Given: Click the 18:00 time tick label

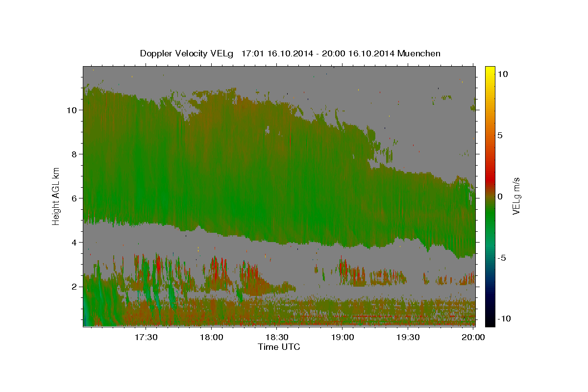Looking at the screenshot, I should pyautogui.click(x=212, y=337).
